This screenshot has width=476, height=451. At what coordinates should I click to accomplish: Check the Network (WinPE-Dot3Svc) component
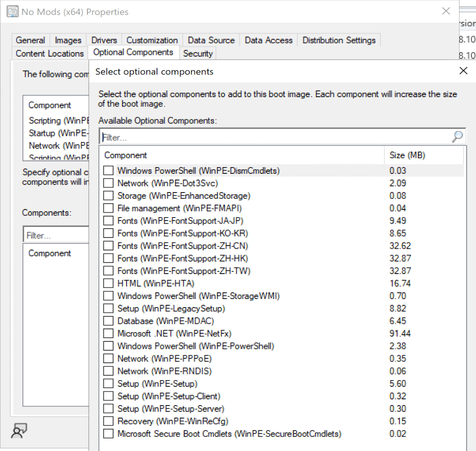point(108,183)
